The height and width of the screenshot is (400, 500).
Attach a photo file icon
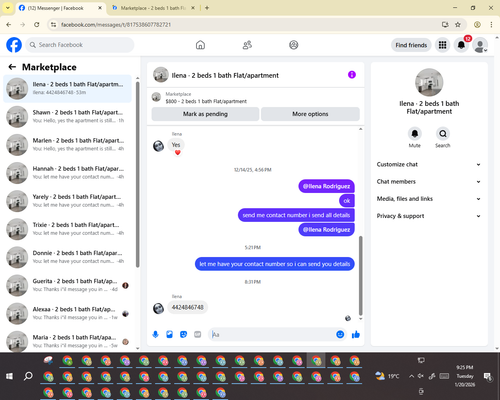(x=169, y=334)
